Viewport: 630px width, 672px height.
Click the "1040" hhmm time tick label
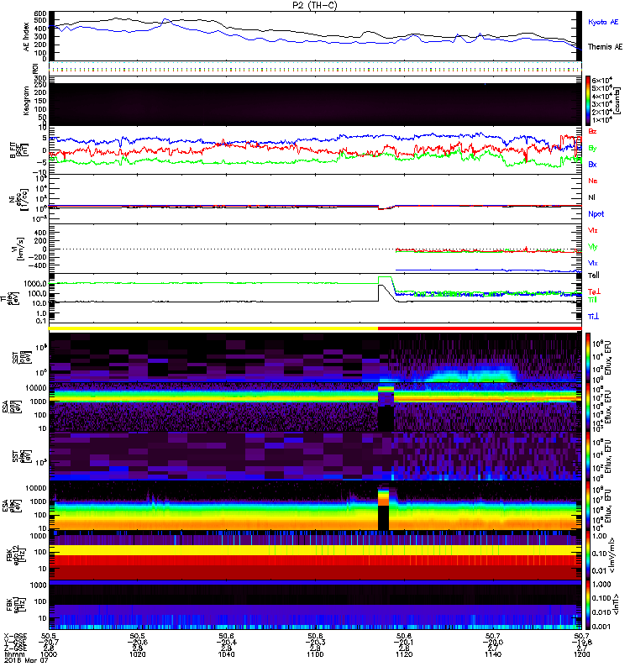click(x=226, y=654)
